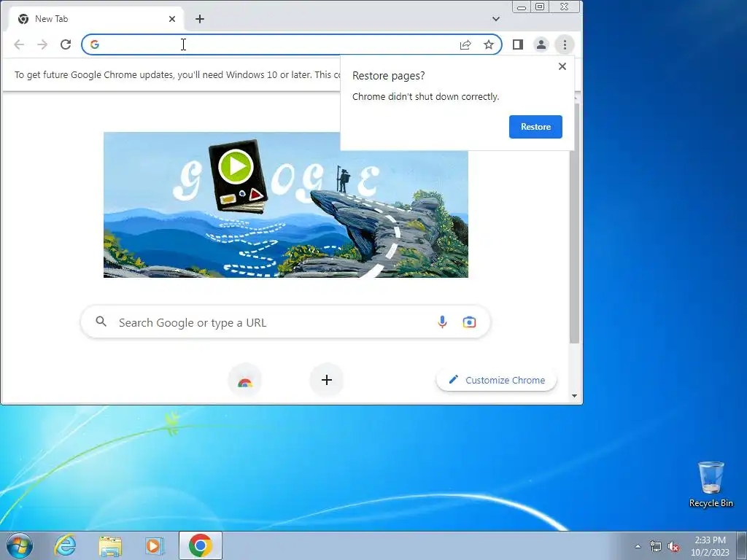747x560 pixels.
Task: Click the Windows update notice text
Action: [177, 75]
